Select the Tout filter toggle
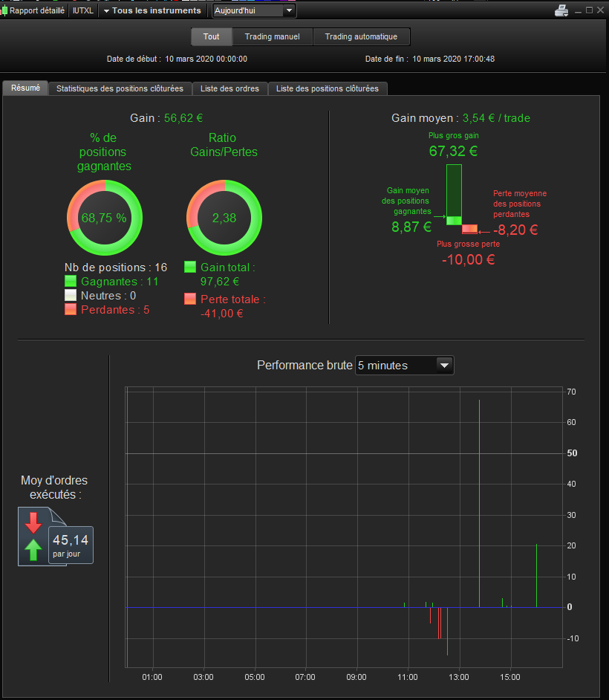Viewport: 609px width, 700px height. pyautogui.click(x=212, y=36)
